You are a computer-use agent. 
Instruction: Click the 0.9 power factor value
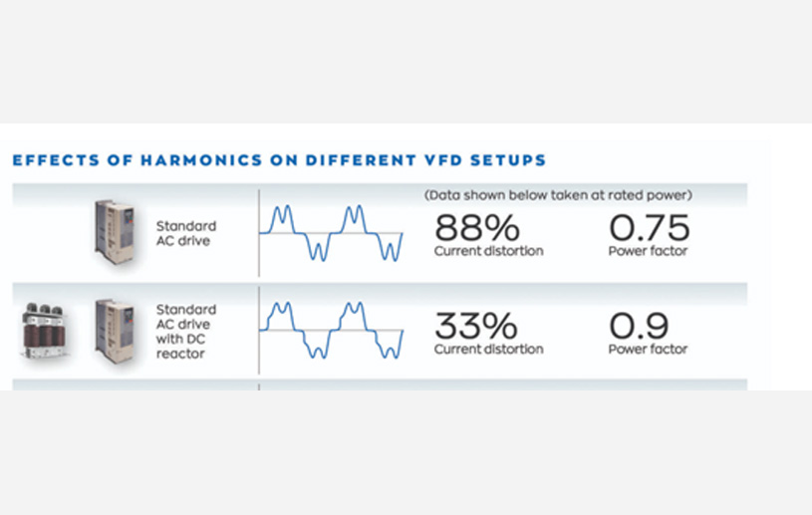[x=640, y=326]
